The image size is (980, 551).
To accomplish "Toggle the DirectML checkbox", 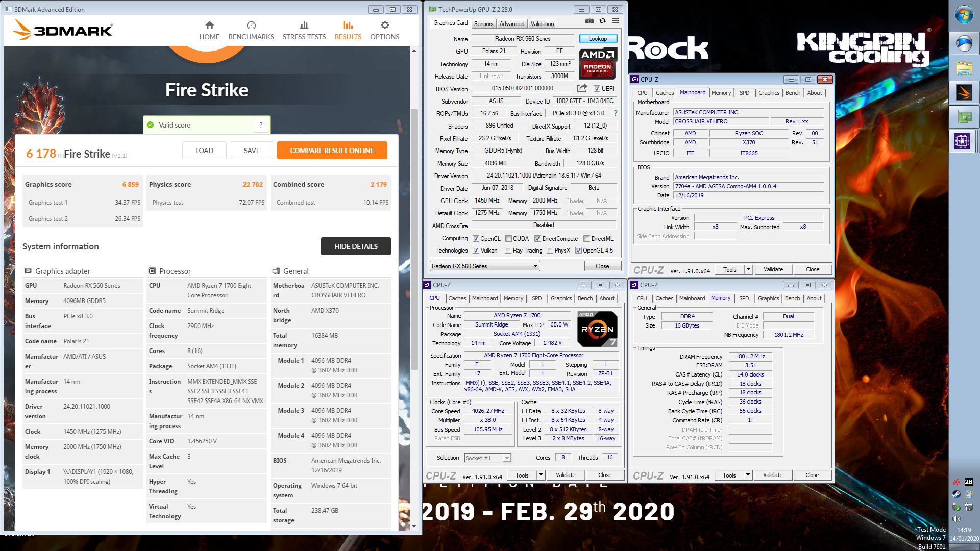I will (587, 239).
